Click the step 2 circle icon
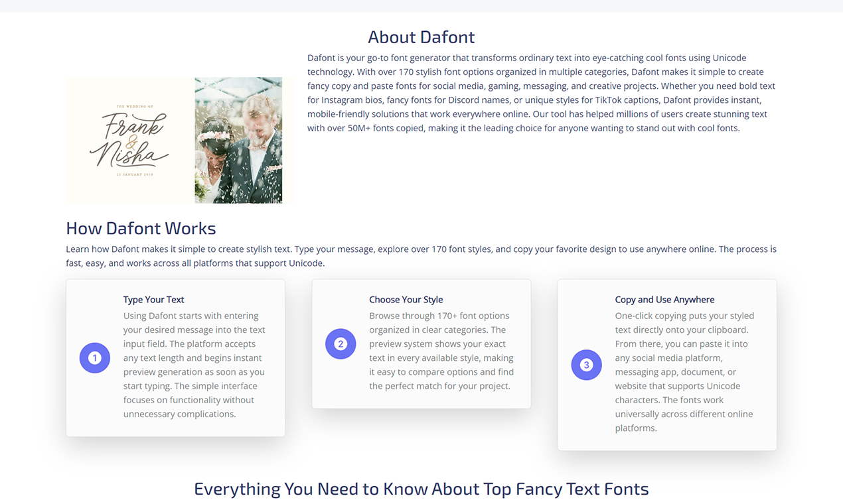Viewport: 843px width, 504px height. coord(341,344)
